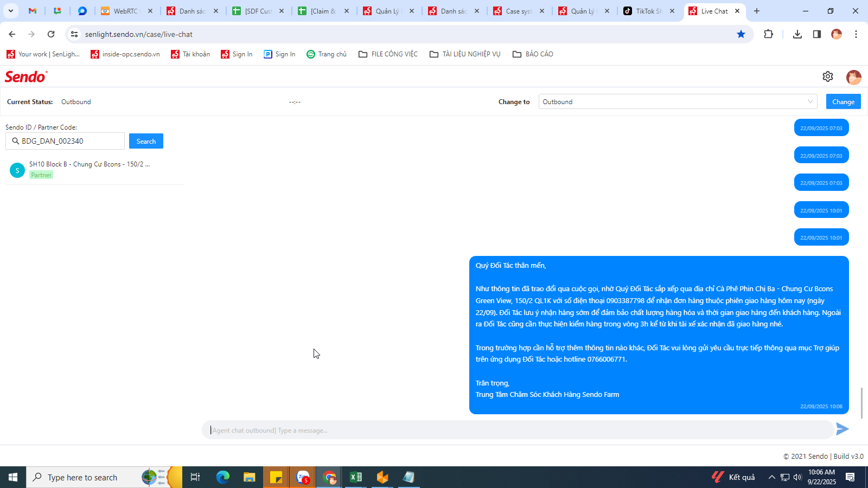
Task: Switch to the TikTok Shop tab
Action: click(650, 11)
